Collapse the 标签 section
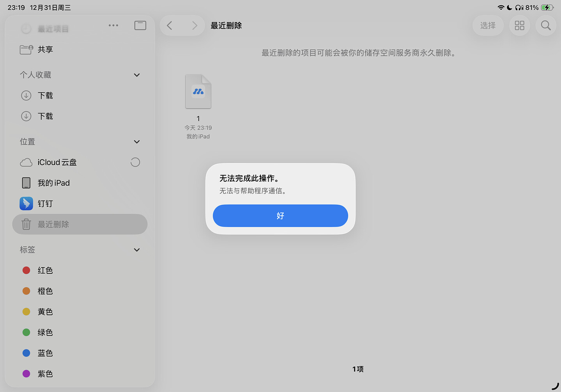The width and height of the screenshot is (561, 392). 137,250
